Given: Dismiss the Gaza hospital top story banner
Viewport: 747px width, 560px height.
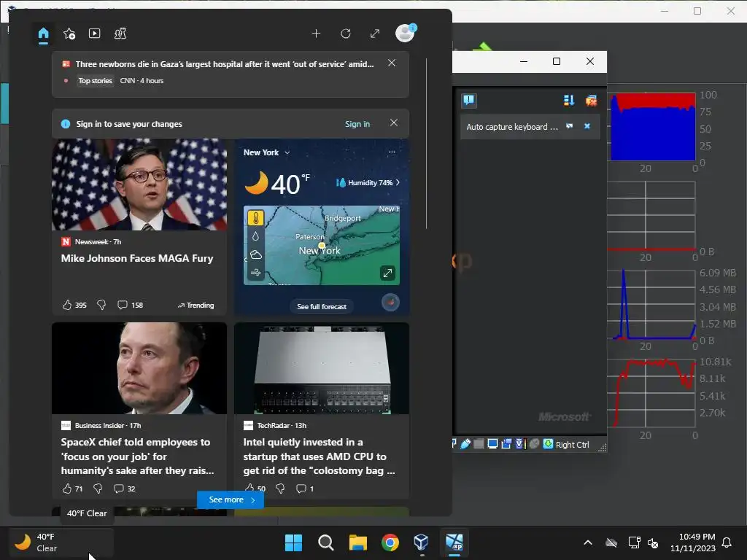Looking at the screenshot, I should (x=392, y=63).
